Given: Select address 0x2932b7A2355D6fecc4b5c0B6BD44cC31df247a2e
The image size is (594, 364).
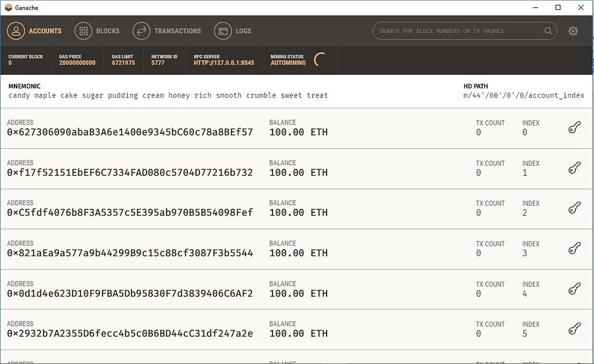Looking at the screenshot, I should pyautogui.click(x=130, y=334).
